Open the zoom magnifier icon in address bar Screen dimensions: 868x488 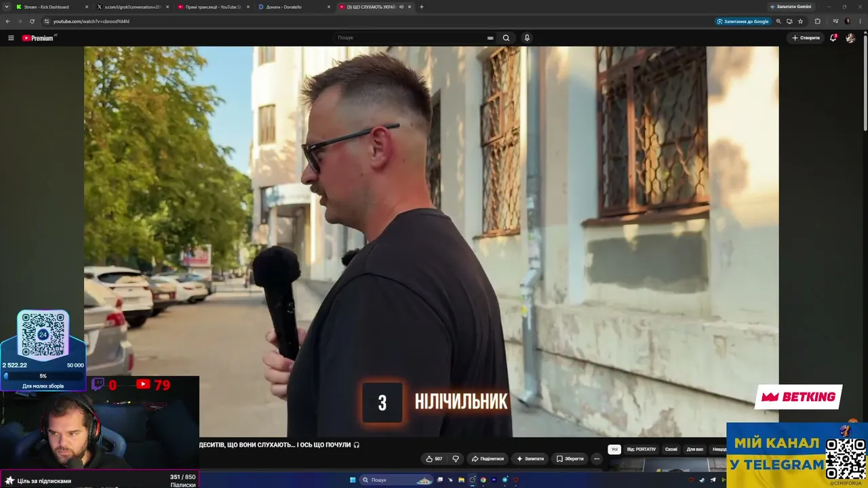(778, 21)
